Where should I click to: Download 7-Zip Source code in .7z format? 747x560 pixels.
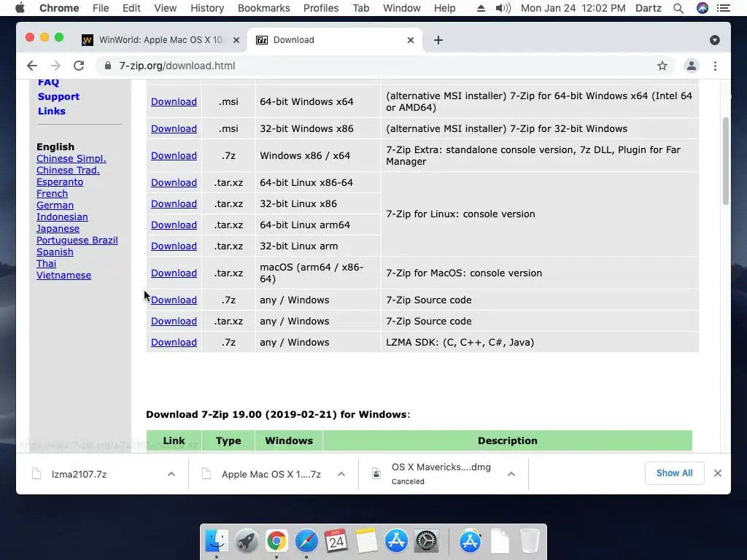174,300
